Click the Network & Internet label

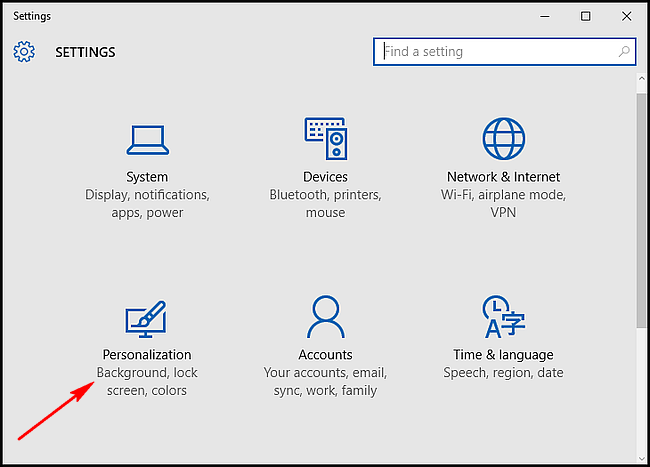(503, 177)
